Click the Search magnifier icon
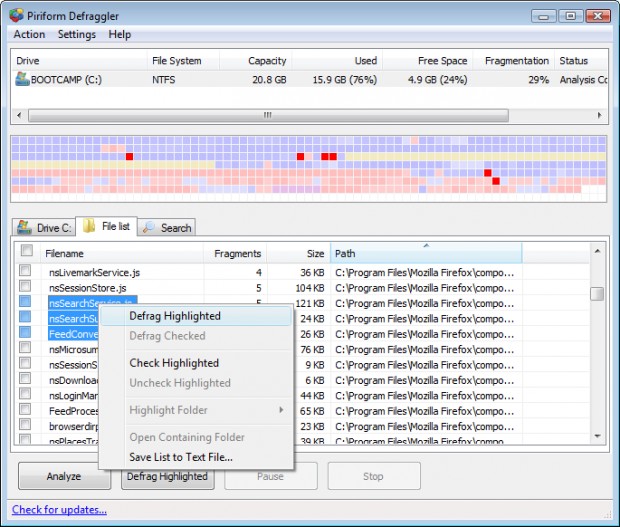 pos(149,227)
